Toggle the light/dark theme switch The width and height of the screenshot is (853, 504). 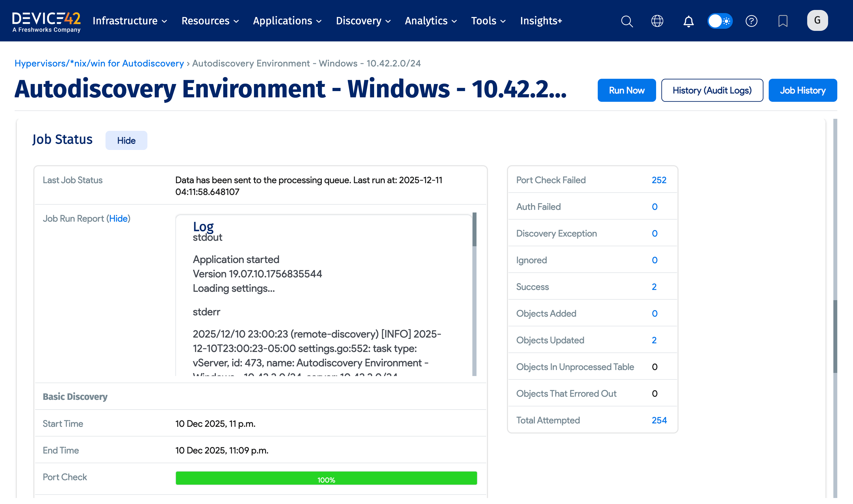click(x=719, y=21)
